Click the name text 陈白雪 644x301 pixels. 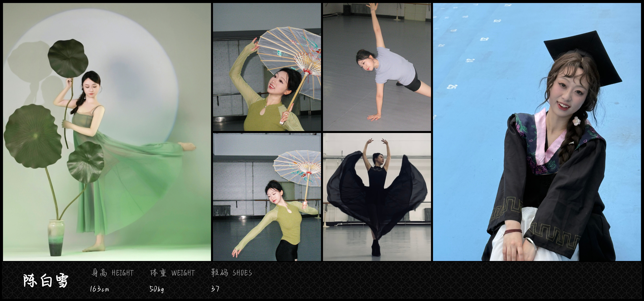pos(46,280)
